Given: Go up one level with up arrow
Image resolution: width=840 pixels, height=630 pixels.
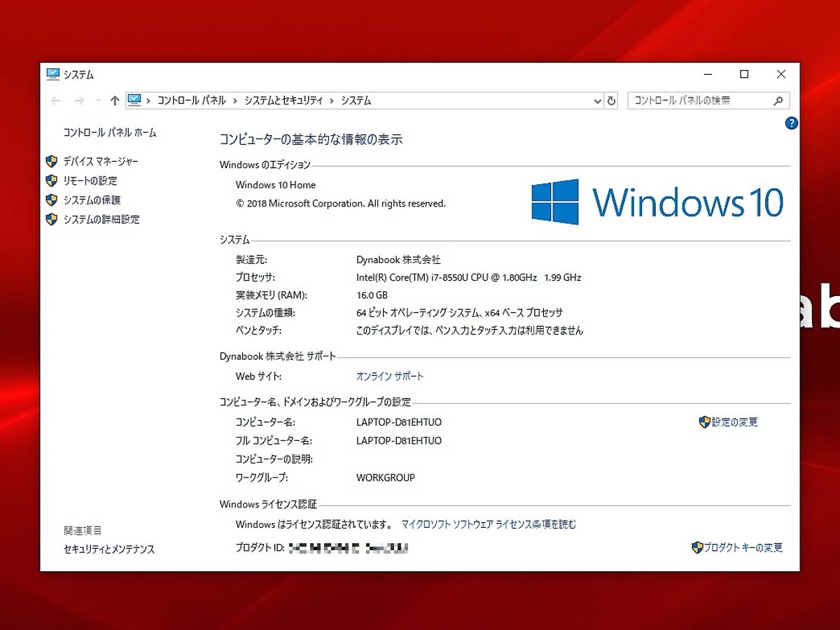Looking at the screenshot, I should point(115,101).
